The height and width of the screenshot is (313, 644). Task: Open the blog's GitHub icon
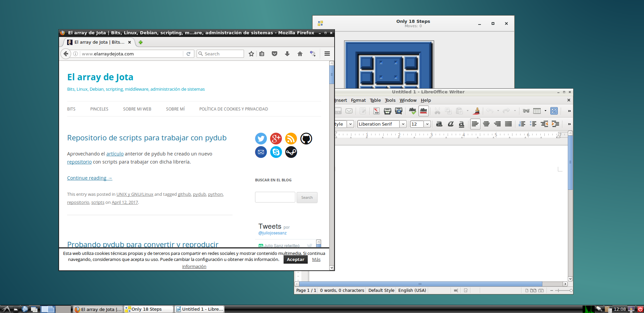306,138
